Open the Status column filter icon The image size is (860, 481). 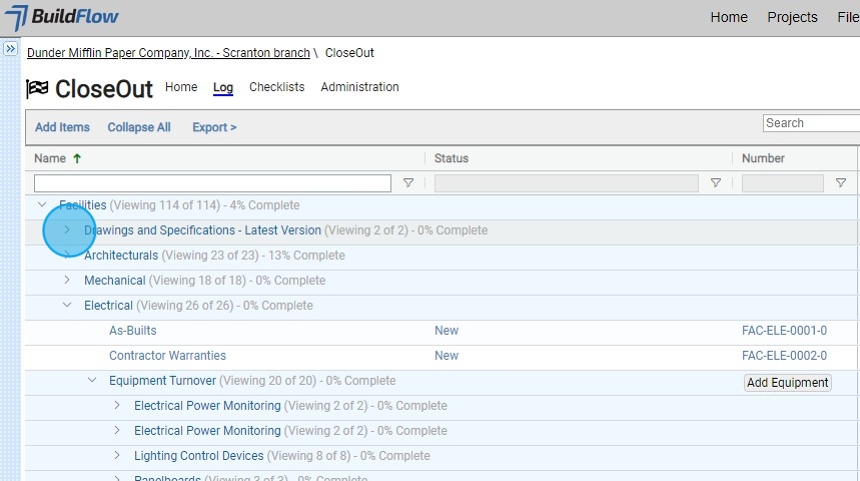point(716,183)
